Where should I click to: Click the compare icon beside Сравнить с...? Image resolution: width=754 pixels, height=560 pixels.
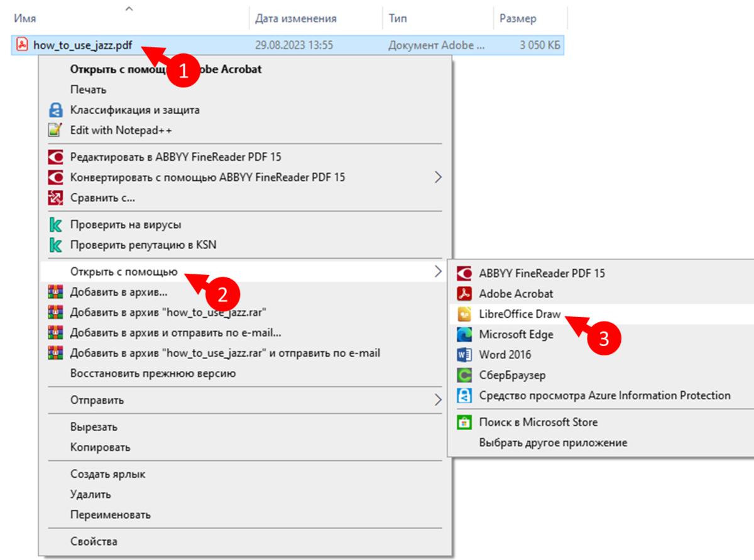56,198
